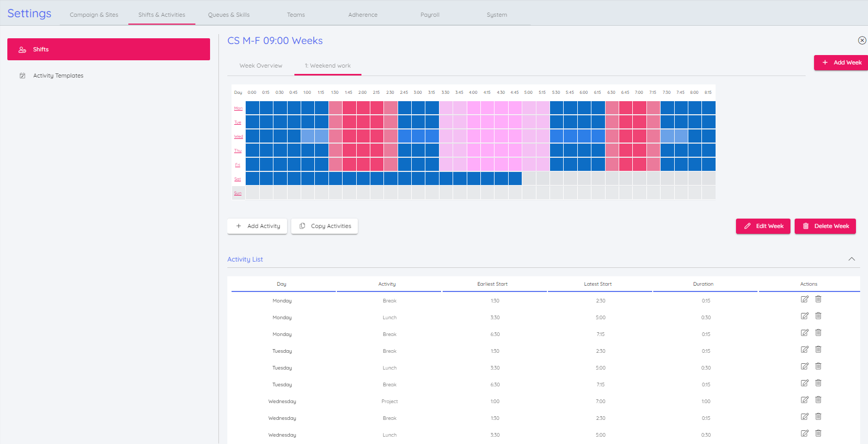Click trash icon for Wednesday Lunch row
The image size is (868, 444).
click(818, 434)
